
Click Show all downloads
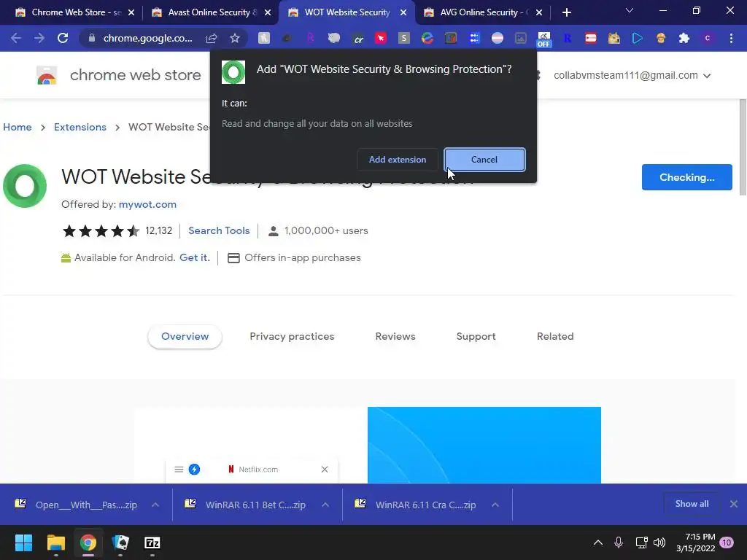tap(692, 504)
